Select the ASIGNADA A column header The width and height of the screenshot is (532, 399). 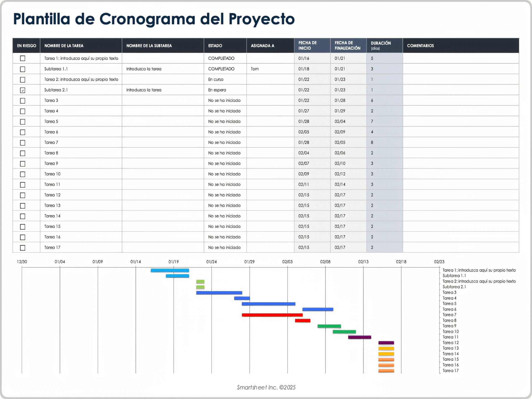(x=270, y=46)
